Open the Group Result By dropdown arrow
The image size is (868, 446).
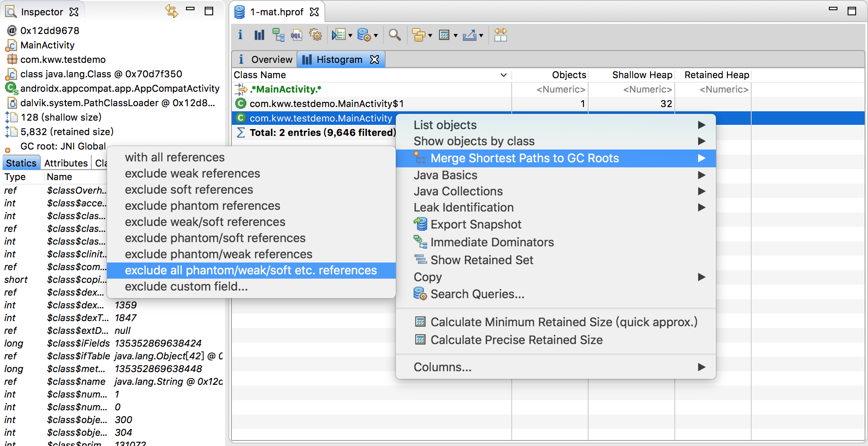coord(430,36)
